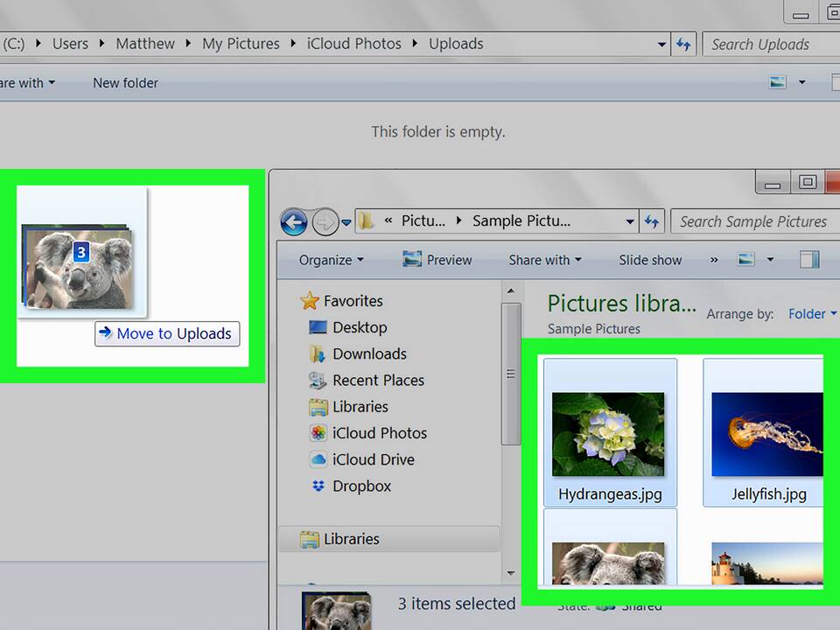Click the change view icon in Sample Pictures

tap(746, 259)
